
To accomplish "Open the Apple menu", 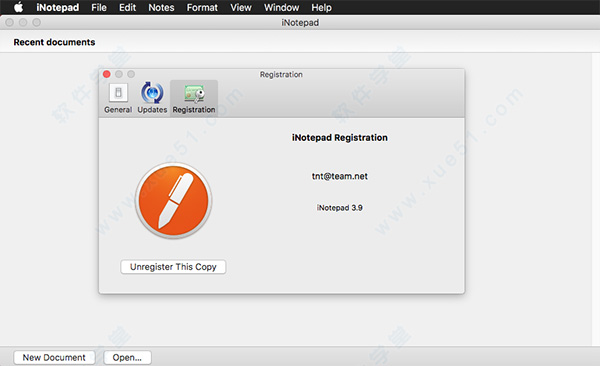I will 18,7.
